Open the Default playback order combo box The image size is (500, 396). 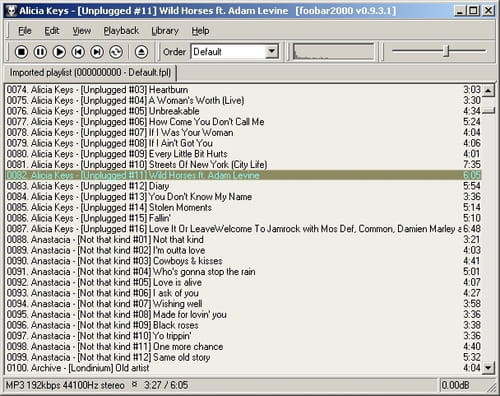pos(235,52)
